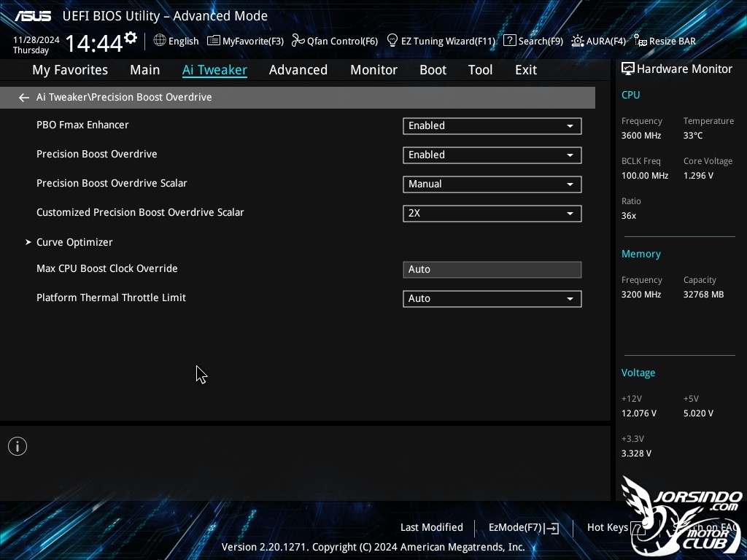Open the Advanced tab
This screenshot has height=560, width=747.
point(298,70)
